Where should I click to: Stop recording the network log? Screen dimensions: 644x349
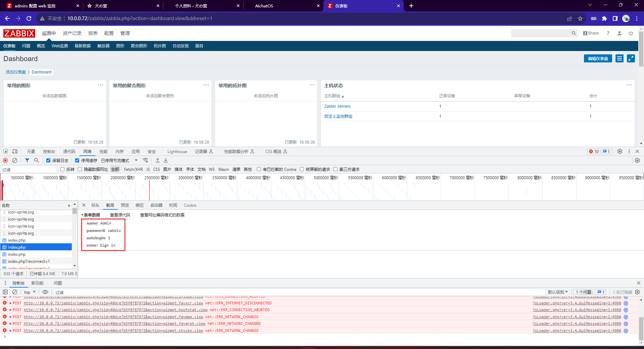(x=5, y=160)
